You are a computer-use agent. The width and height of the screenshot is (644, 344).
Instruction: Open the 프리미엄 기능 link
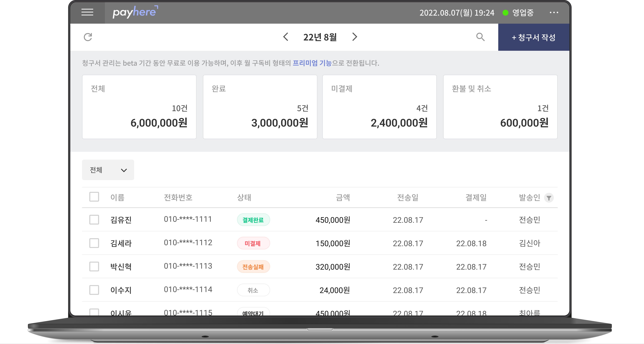312,63
